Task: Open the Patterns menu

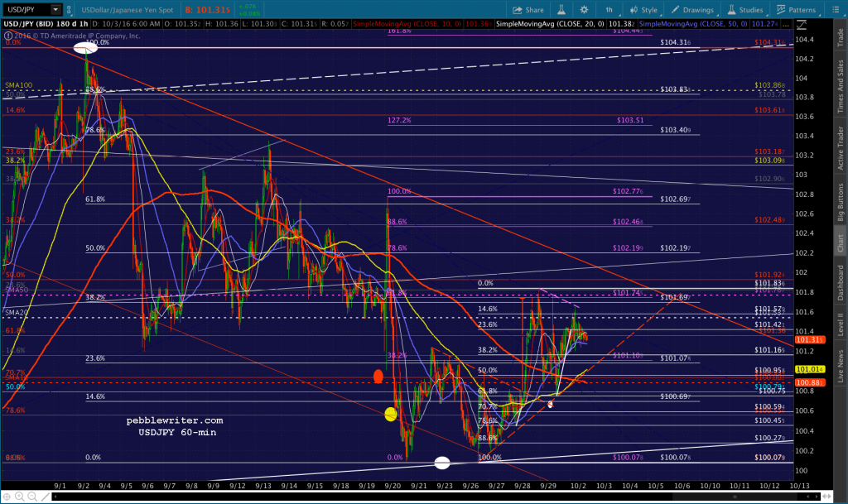Action: [796, 10]
